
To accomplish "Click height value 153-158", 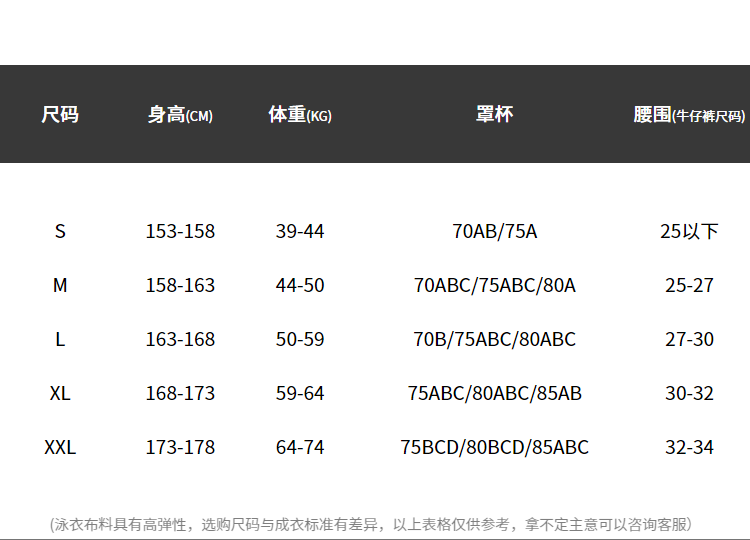I will [x=180, y=231].
